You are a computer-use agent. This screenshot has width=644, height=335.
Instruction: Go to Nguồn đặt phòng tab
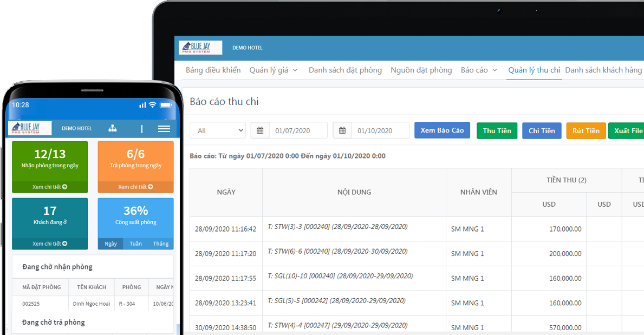421,70
